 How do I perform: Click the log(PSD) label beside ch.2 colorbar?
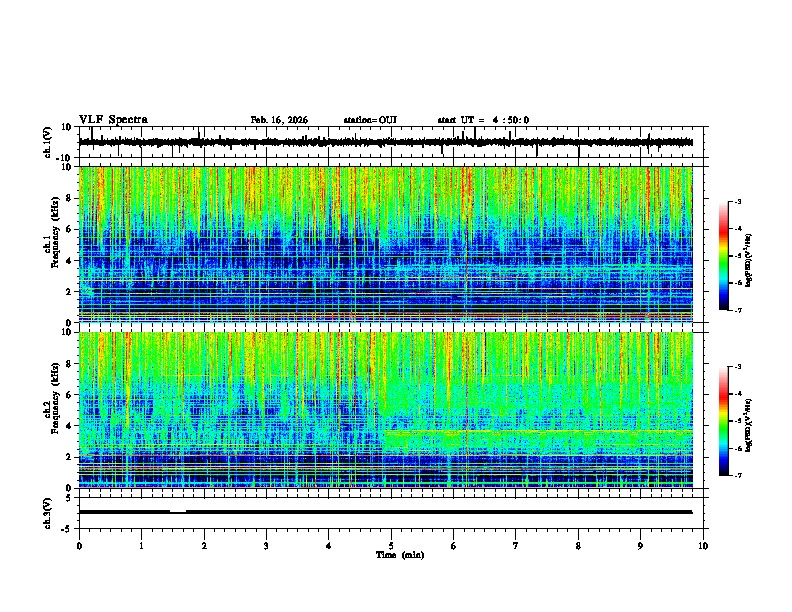tap(748, 425)
